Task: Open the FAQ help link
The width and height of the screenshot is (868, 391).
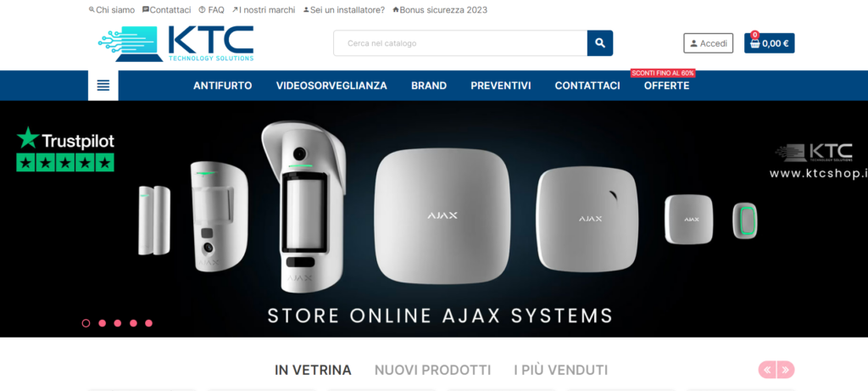Action: pyautogui.click(x=211, y=10)
